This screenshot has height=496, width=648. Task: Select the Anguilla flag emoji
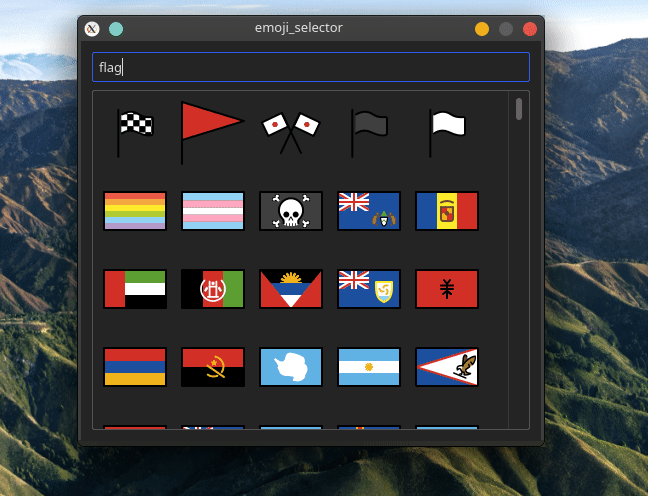369,289
